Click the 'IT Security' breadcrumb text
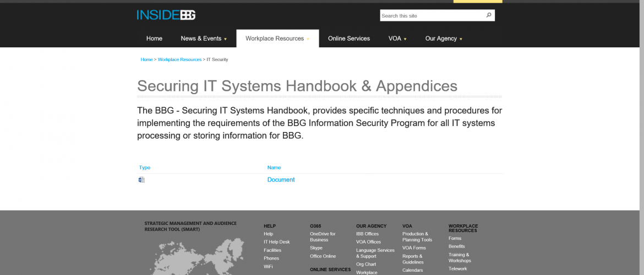Screen dimensions: 644x275 click(x=217, y=59)
